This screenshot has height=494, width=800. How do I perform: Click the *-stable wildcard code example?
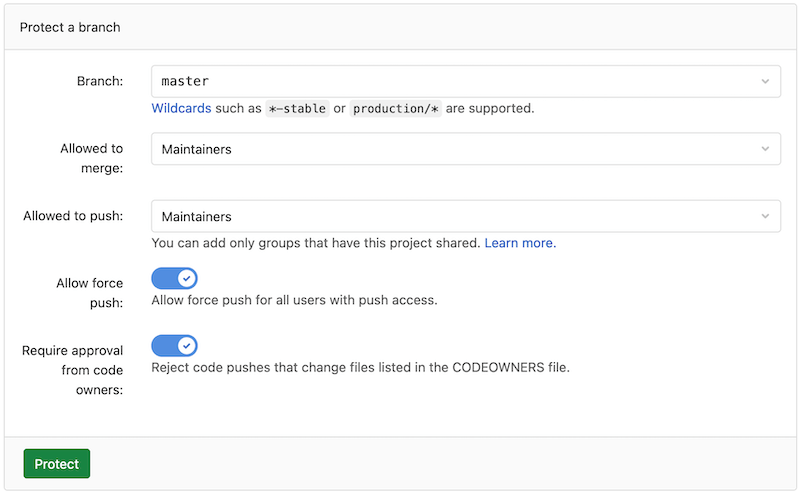[x=297, y=108]
